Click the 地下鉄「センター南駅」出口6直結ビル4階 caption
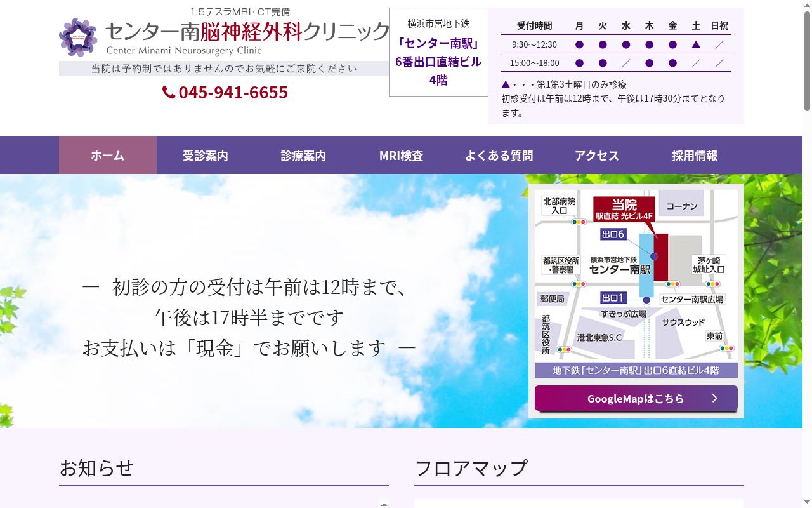The height and width of the screenshot is (508, 812). [636, 370]
